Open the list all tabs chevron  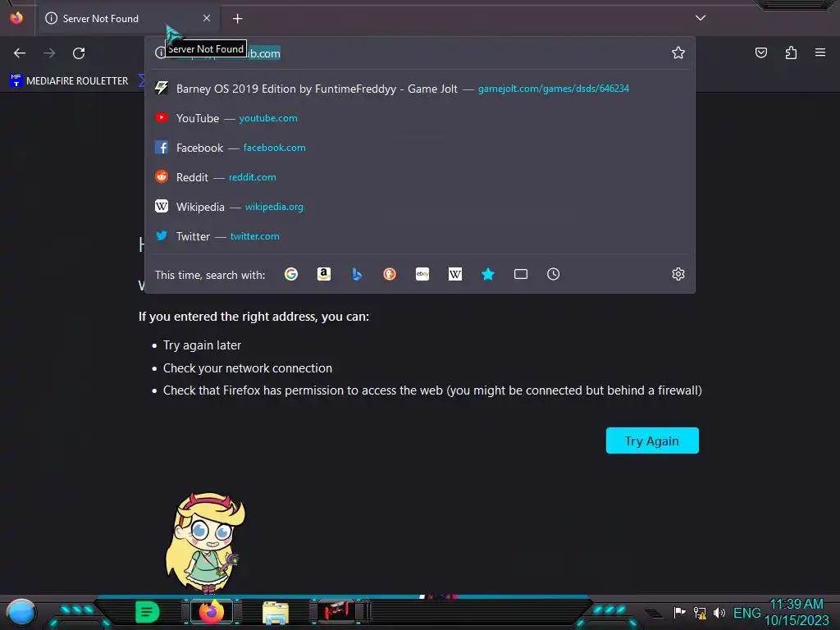pyautogui.click(x=701, y=18)
